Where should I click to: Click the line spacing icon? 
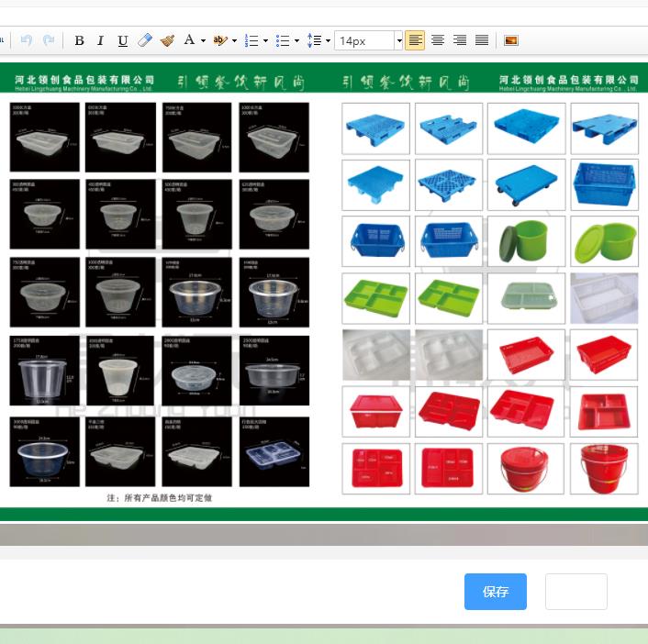315,40
